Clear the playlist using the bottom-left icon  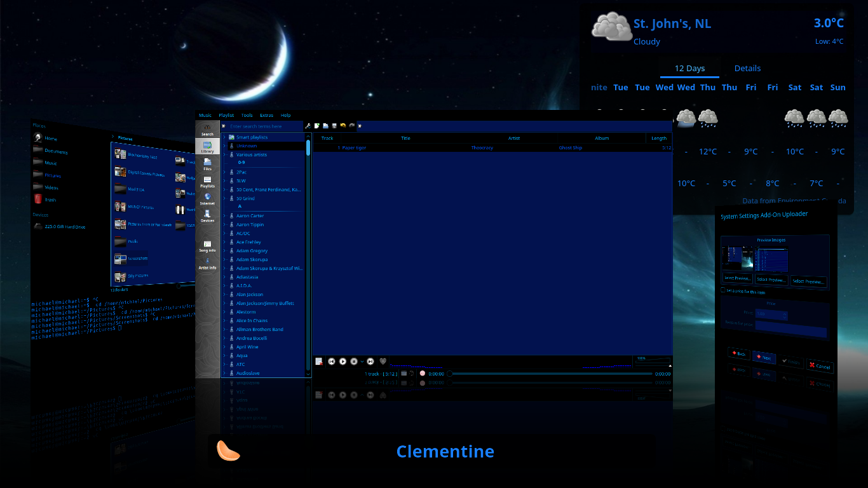[319, 361]
